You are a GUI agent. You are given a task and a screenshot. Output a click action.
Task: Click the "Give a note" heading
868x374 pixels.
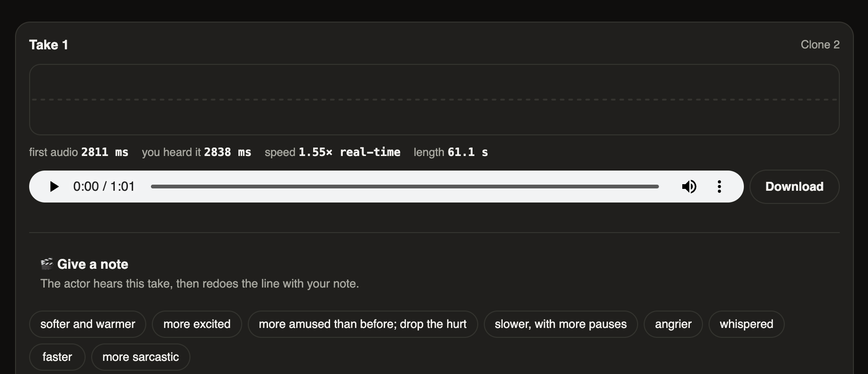coord(93,264)
